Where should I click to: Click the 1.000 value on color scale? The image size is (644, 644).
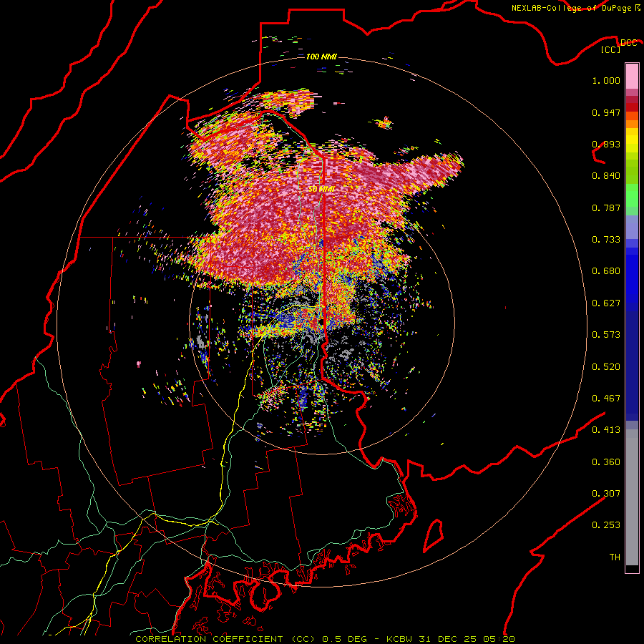tap(606, 80)
